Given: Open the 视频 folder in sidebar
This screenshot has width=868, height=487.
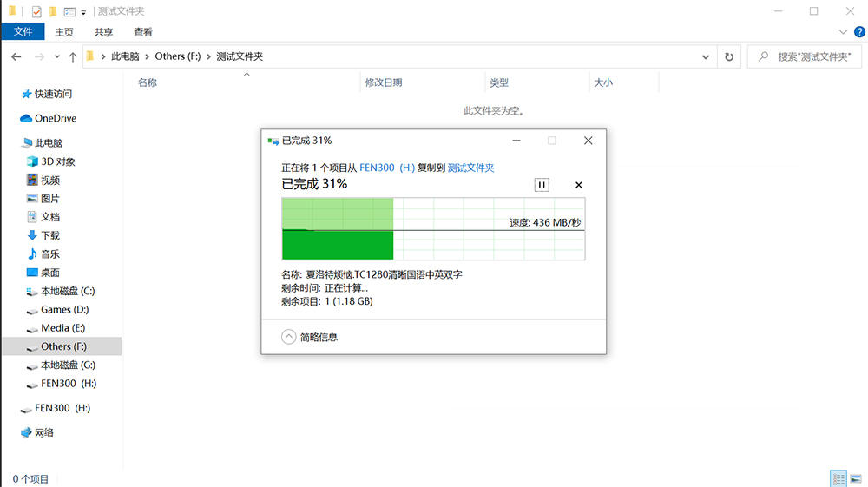Looking at the screenshot, I should pos(43,180).
